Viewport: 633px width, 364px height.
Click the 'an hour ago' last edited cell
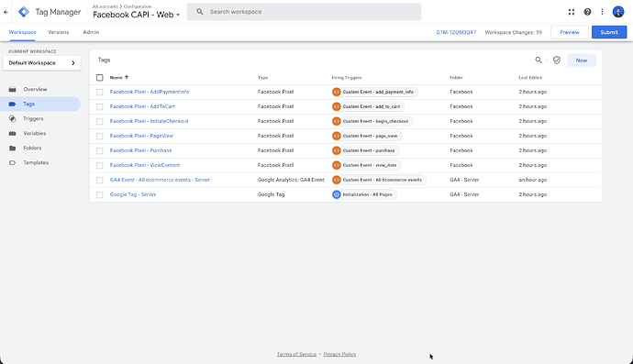(532, 180)
